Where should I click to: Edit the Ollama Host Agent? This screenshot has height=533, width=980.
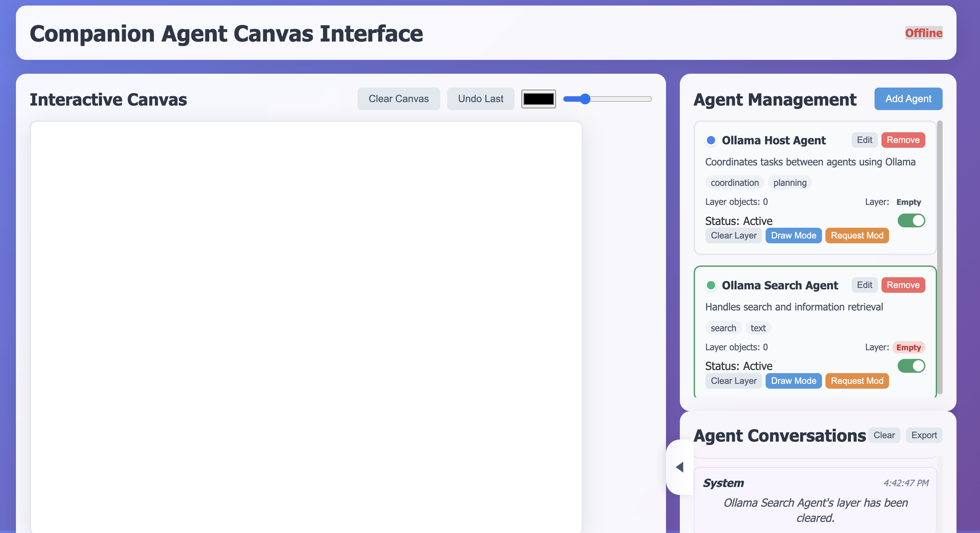(864, 140)
